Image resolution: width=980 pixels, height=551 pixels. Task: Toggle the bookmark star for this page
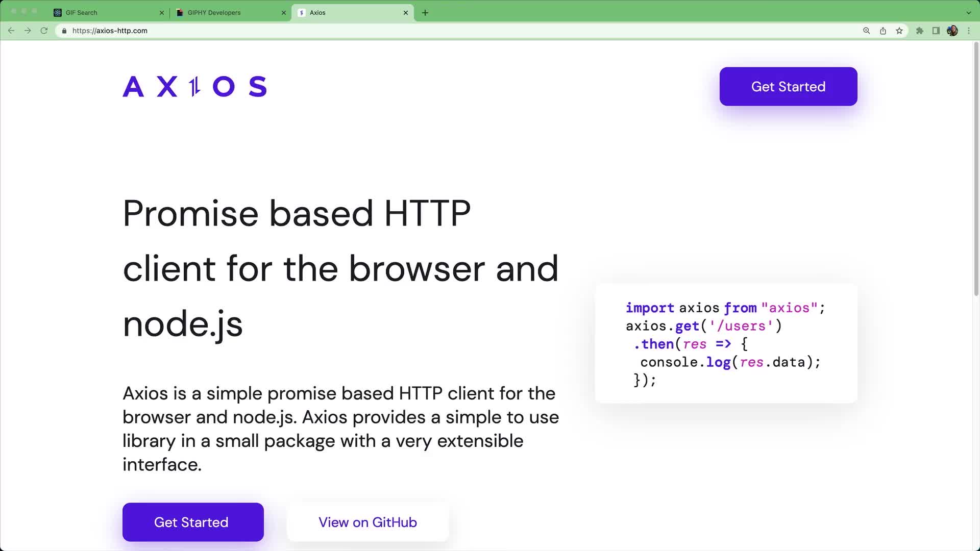899,31
